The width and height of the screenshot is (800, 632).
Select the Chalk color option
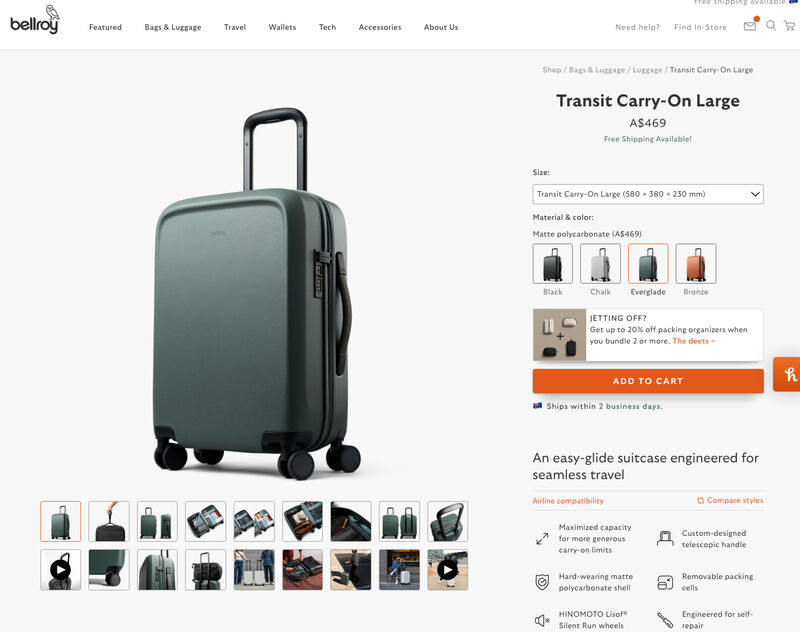coord(601,263)
